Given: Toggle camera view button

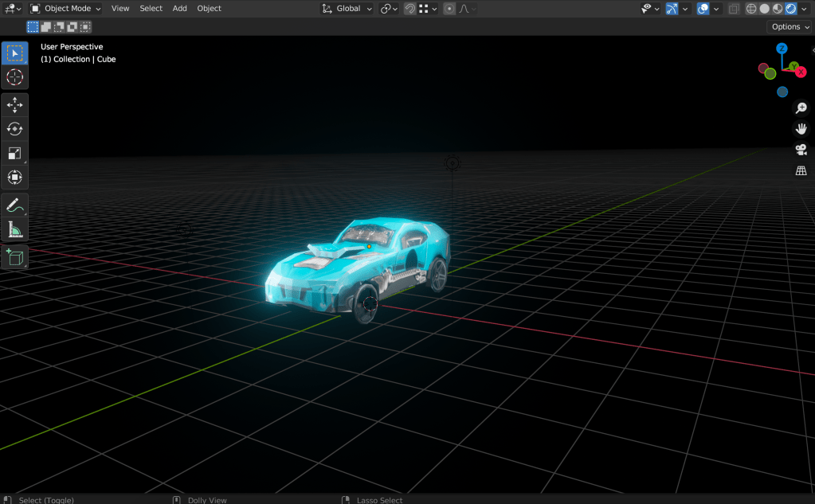Looking at the screenshot, I should pos(801,150).
